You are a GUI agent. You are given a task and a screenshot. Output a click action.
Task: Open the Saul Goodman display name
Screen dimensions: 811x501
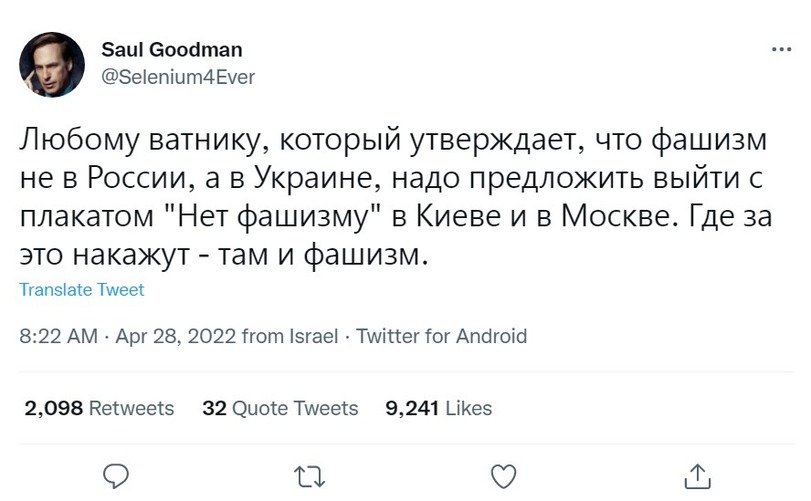(x=172, y=50)
